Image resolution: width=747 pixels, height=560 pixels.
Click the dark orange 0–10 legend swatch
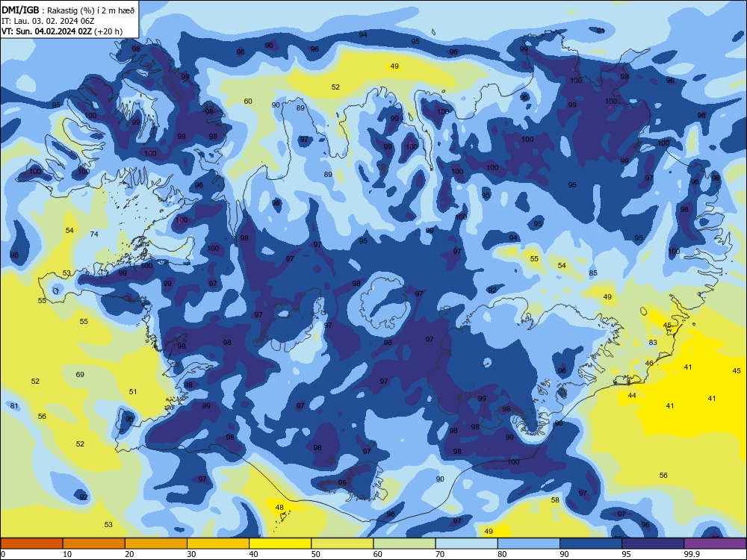31,544
